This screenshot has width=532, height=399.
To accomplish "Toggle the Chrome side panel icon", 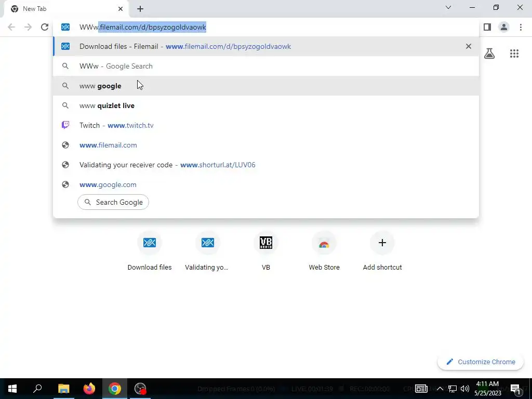I will 487,27.
